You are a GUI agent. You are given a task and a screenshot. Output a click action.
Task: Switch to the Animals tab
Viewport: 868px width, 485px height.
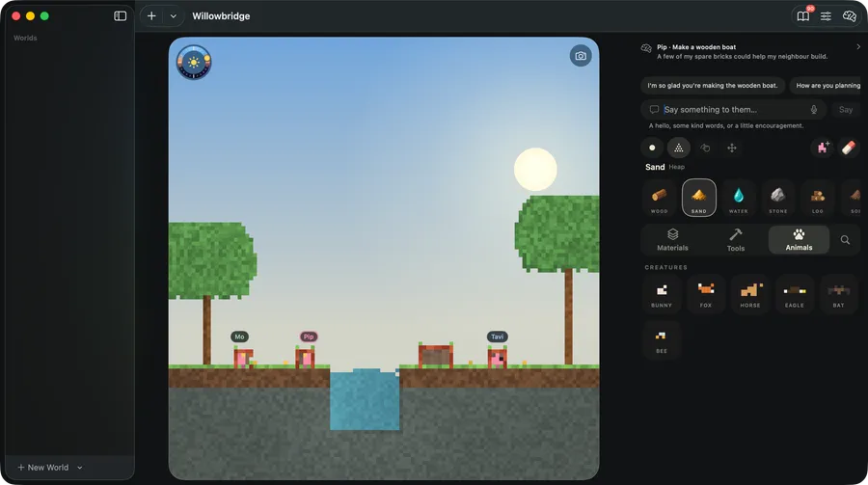tap(799, 240)
